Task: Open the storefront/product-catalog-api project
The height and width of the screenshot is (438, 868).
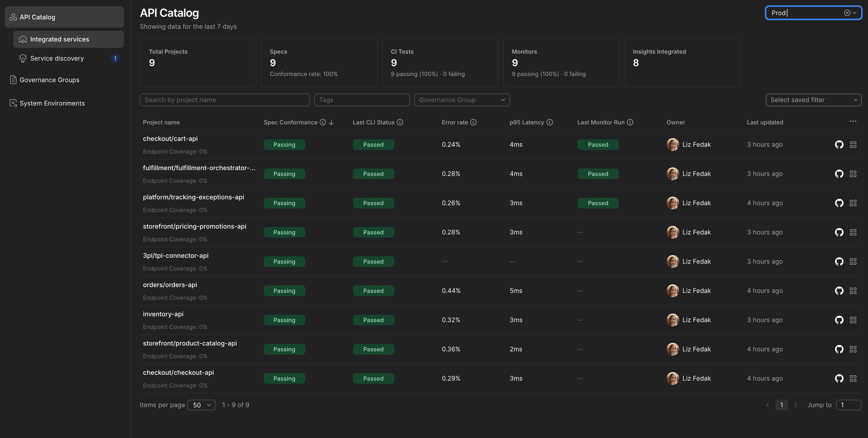Action: pos(190,343)
